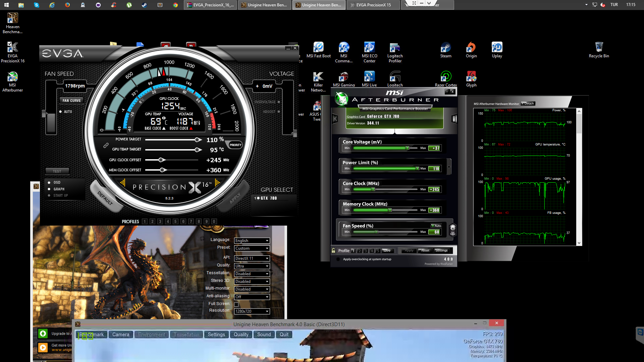The image size is (644, 362).
Task: Open the MSI Command Center desktop icon
Action: coord(344,52)
